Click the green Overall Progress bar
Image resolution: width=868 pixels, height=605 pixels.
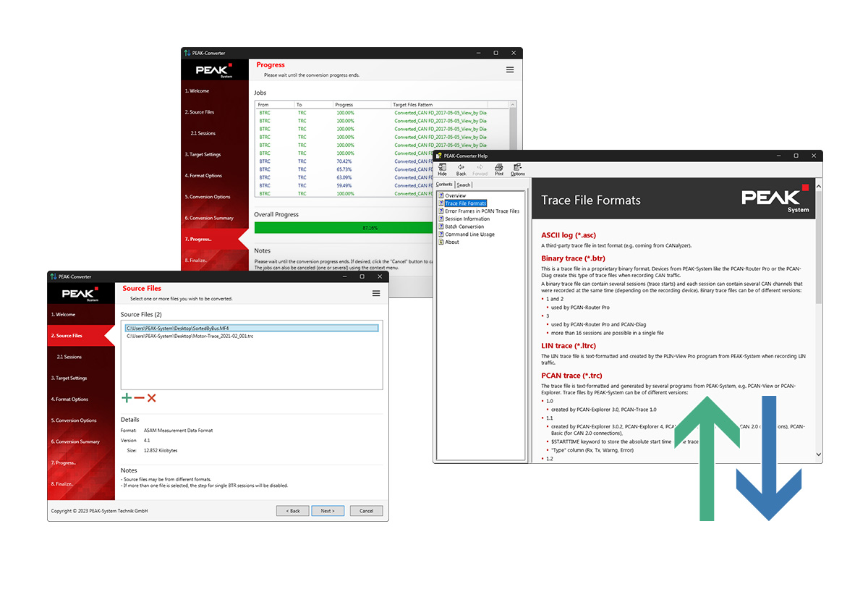pos(344,227)
